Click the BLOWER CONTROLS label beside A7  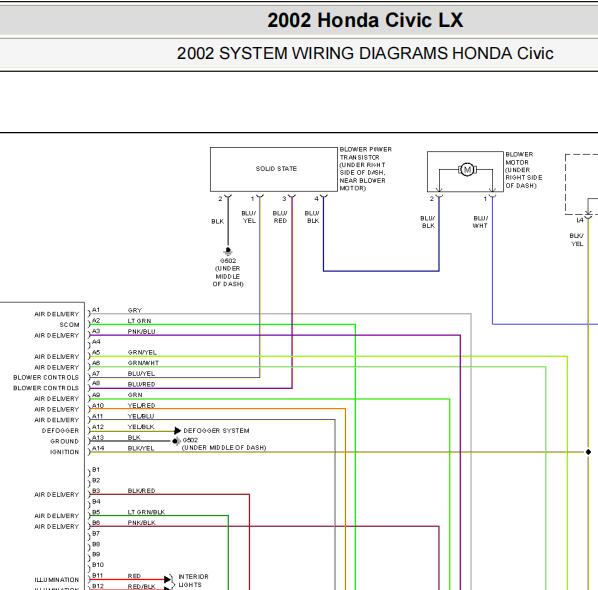point(46,378)
